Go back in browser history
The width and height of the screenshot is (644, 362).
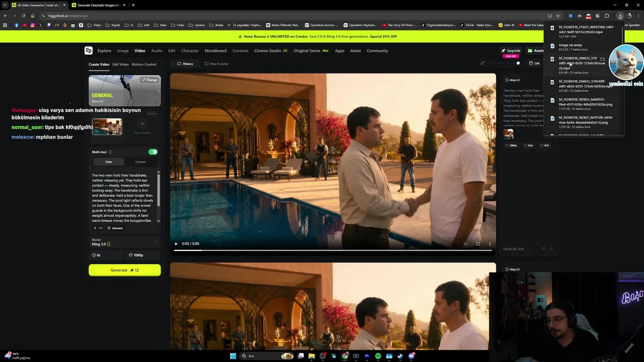coord(5,16)
